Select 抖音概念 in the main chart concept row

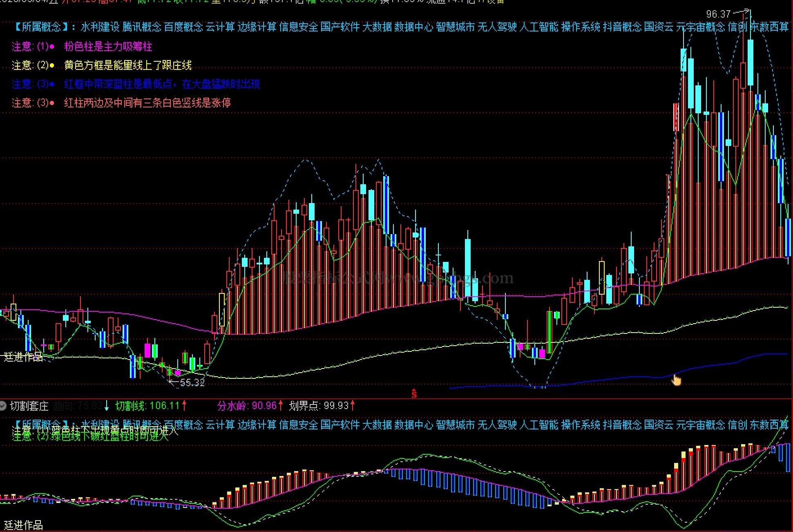pos(622,27)
